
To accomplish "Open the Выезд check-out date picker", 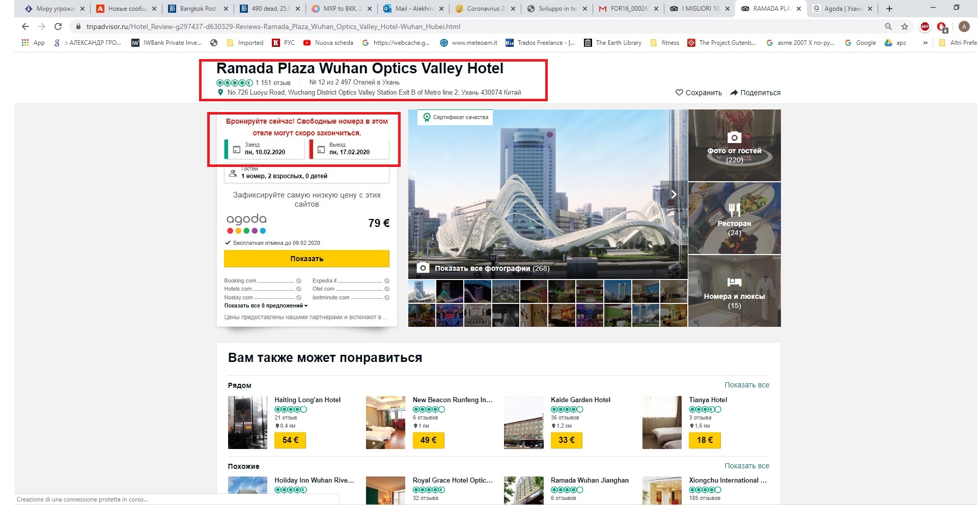I will click(x=349, y=149).
